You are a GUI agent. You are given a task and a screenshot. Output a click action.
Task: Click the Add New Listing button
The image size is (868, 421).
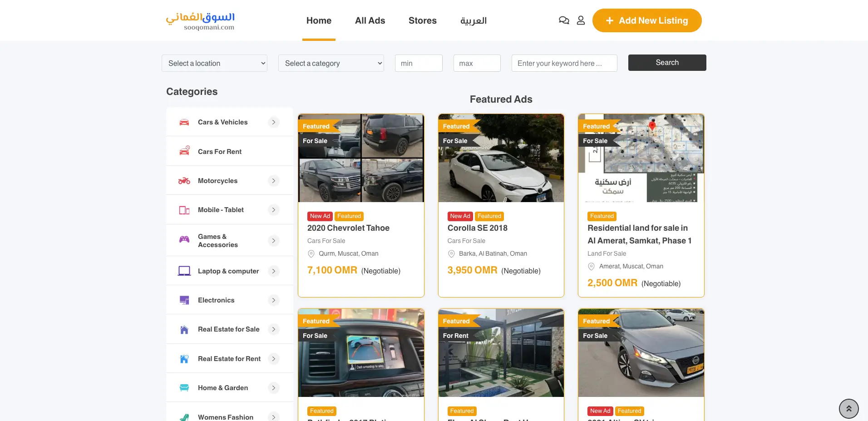tap(647, 20)
